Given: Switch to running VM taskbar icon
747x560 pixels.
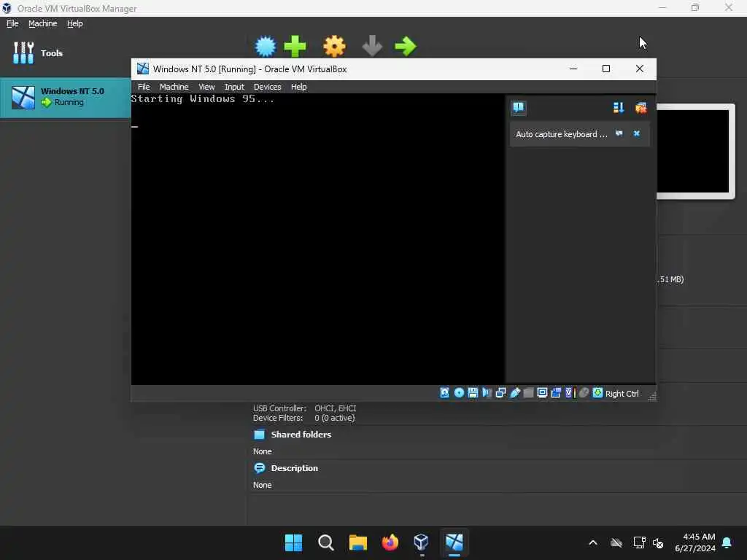Looking at the screenshot, I should [454, 542].
